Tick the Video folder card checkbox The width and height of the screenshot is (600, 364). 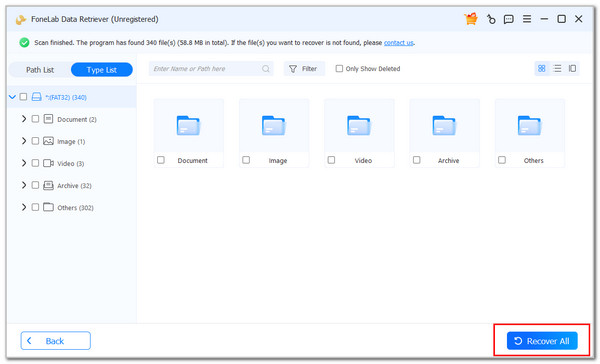pyautogui.click(x=331, y=160)
